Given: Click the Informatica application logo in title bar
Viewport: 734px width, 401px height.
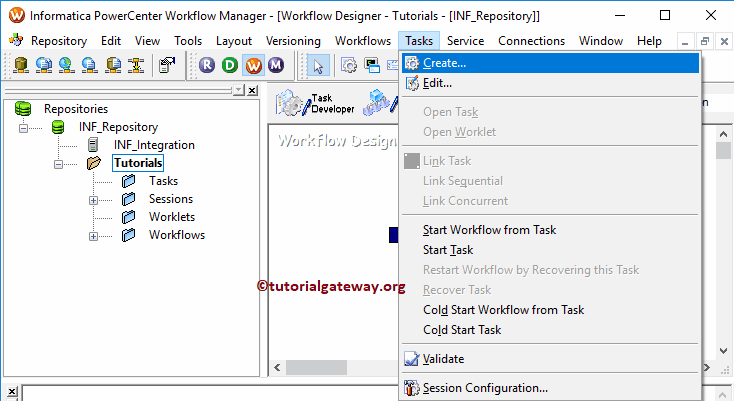Looking at the screenshot, I should [17, 15].
